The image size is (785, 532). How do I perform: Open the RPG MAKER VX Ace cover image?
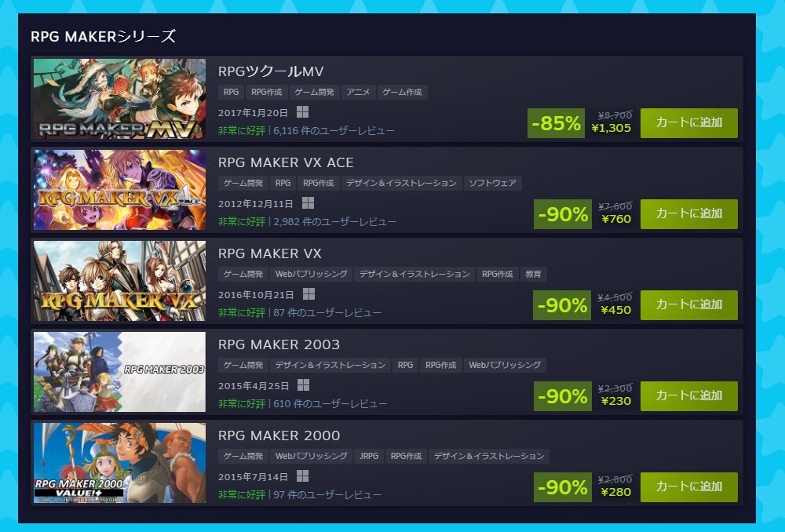click(x=119, y=190)
